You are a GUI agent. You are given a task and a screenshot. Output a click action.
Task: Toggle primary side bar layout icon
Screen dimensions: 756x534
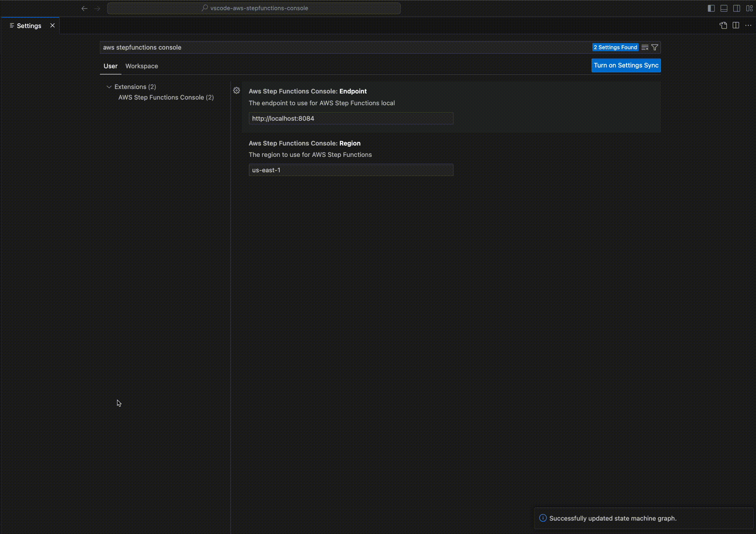tap(711, 8)
